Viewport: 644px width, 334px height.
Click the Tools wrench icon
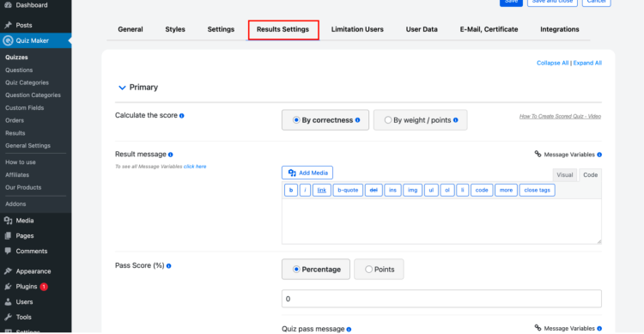tap(8, 317)
